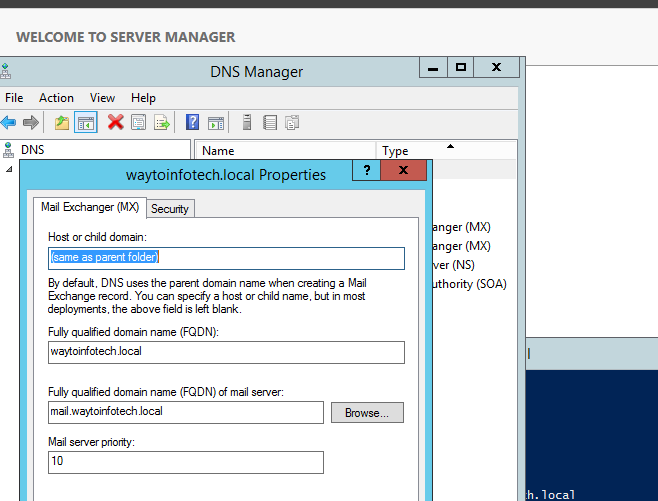Minimize the DNS Manager window

pyautogui.click(x=433, y=68)
